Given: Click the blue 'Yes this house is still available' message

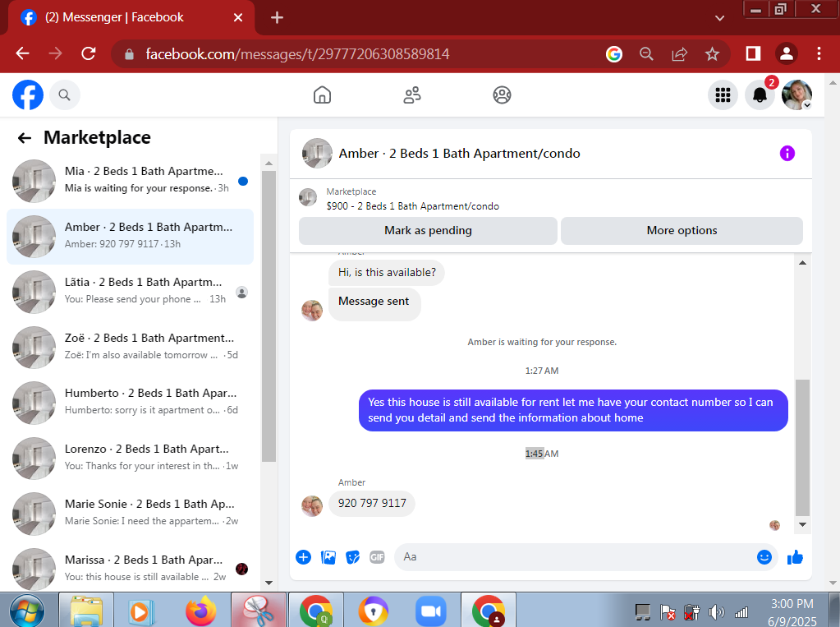Looking at the screenshot, I should point(573,410).
